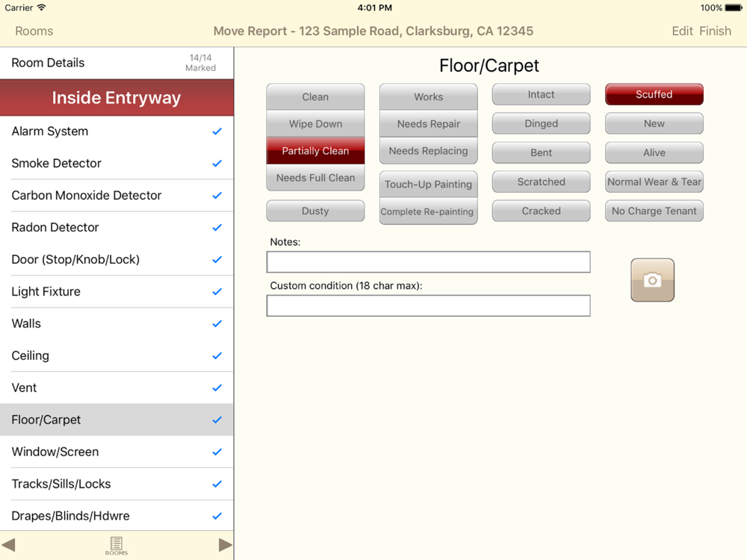Open the Vent item
Viewport: 747px width, 560px height.
coord(117,388)
